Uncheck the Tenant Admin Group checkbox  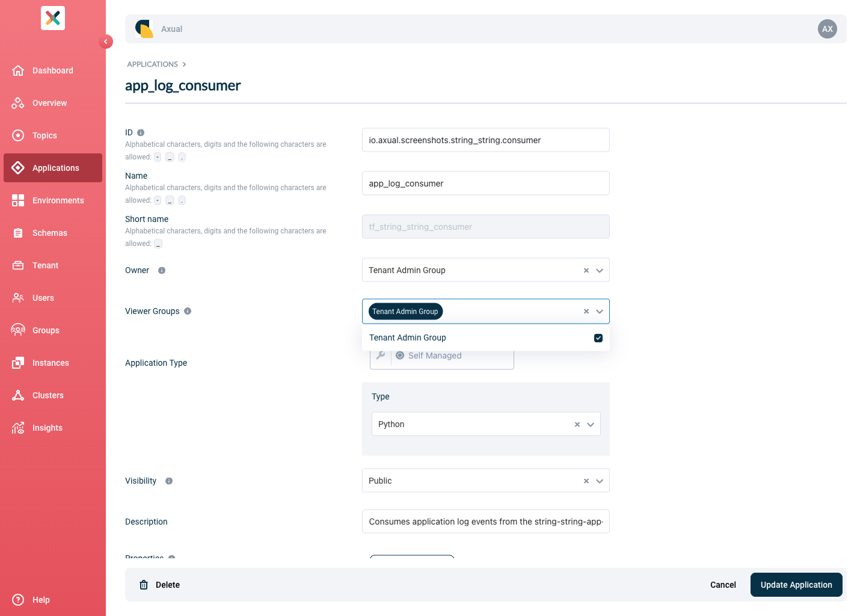[598, 338]
